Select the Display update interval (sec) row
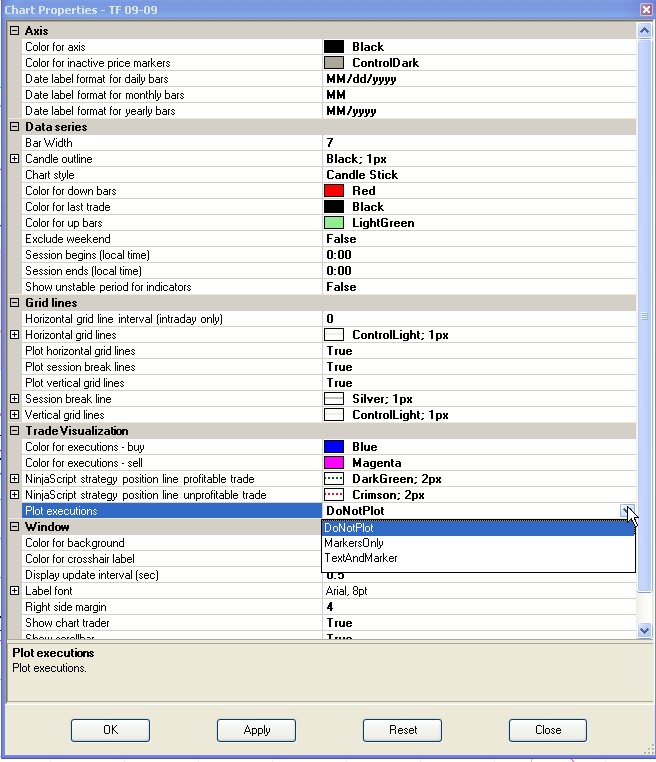This screenshot has width=656, height=762. pos(172,575)
